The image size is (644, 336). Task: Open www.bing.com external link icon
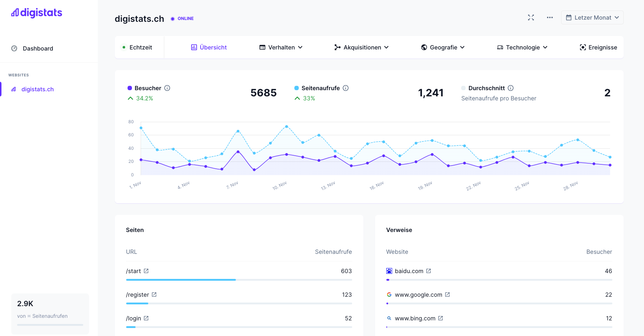click(x=440, y=318)
